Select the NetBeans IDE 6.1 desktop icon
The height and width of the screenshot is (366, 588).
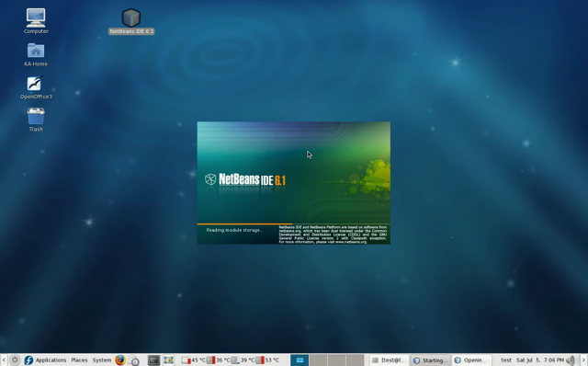click(131, 21)
